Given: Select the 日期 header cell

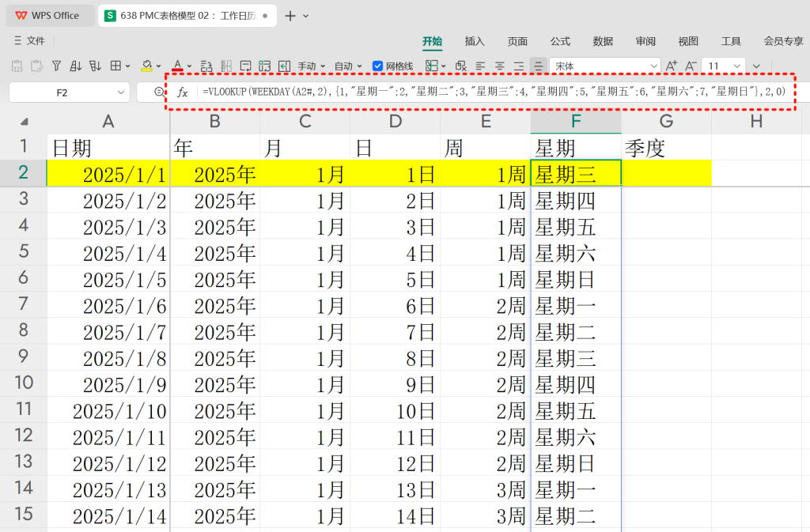Looking at the screenshot, I should click(108, 147).
